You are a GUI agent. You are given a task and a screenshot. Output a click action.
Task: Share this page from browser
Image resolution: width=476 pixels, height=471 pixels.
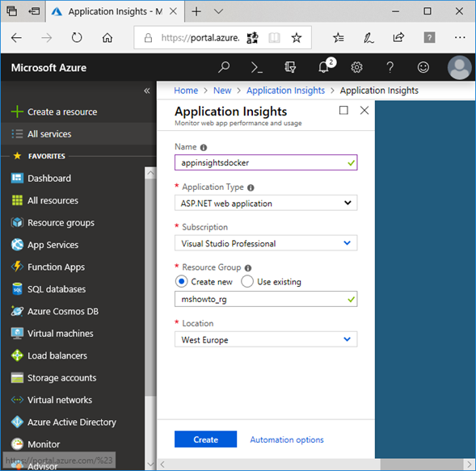[x=398, y=37]
